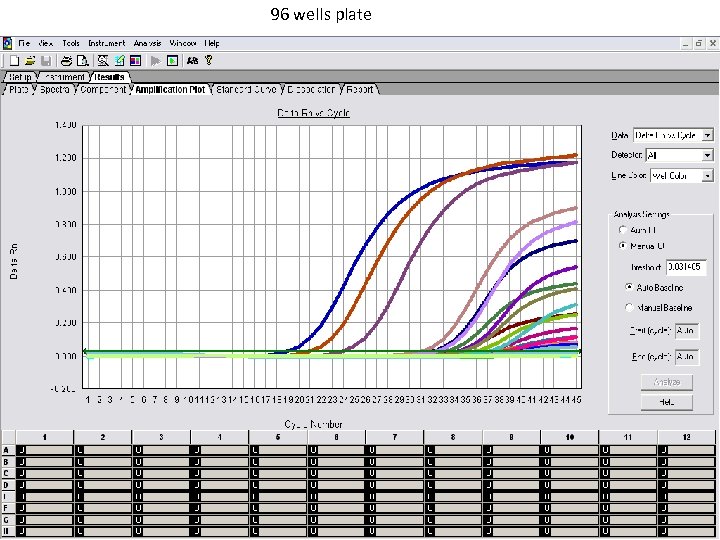
Task: Click the green-arrow export toolbar icon
Action: [120, 61]
